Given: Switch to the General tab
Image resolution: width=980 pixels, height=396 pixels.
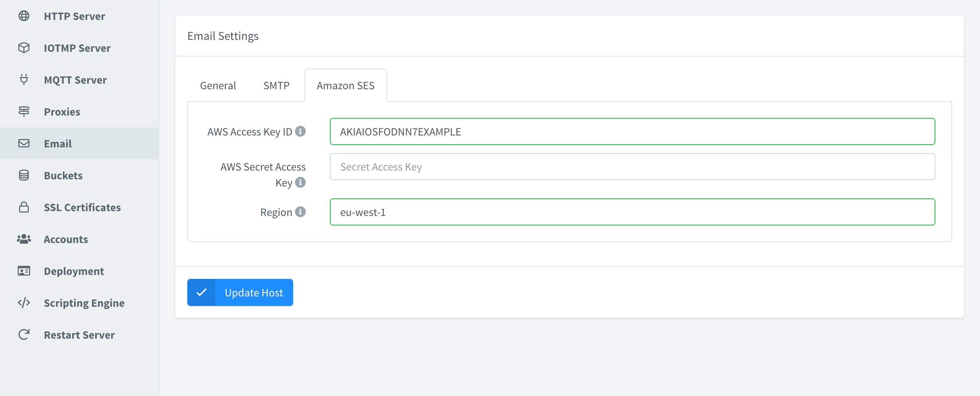Looking at the screenshot, I should coord(218,86).
